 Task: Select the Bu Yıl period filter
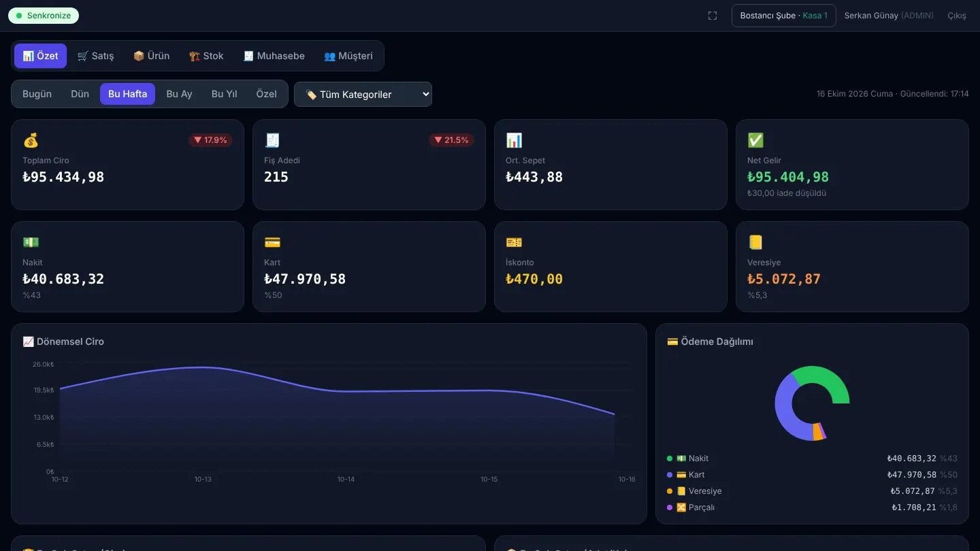coord(224,94)
